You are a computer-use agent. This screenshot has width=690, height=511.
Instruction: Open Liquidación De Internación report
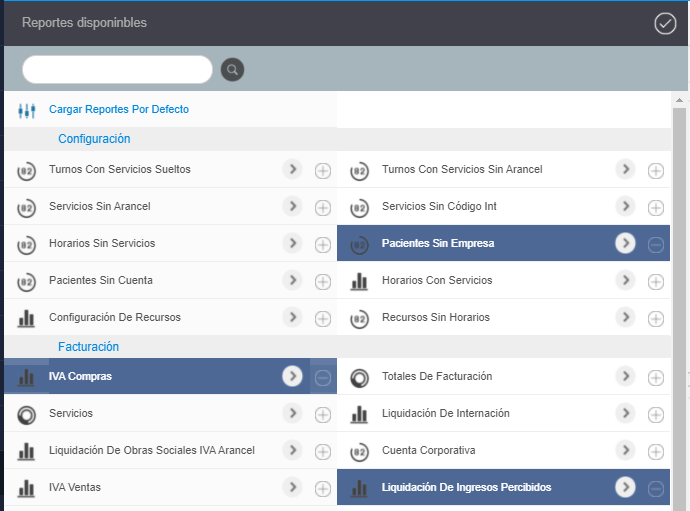tap(445, 414)
